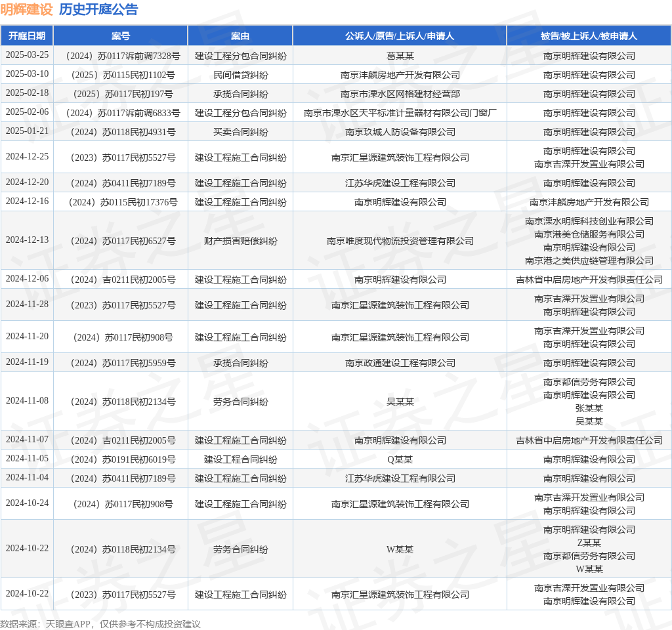Click plaintiff 南京市溧水区天平标准计量器材有限公司门窗厂
The height and width of the screenshot is (630, 672).
tap(400, 113)
